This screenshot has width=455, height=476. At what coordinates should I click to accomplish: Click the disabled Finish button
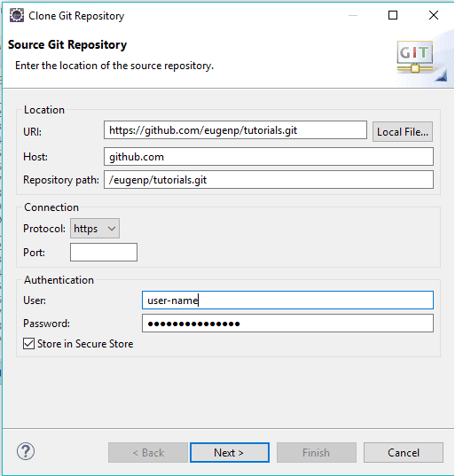[317, 453]
